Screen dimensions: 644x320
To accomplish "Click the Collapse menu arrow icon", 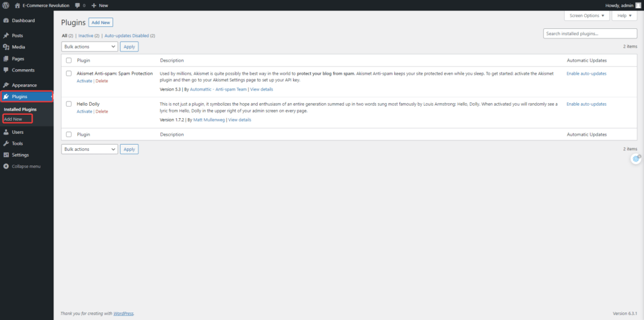I will point(6,166).
